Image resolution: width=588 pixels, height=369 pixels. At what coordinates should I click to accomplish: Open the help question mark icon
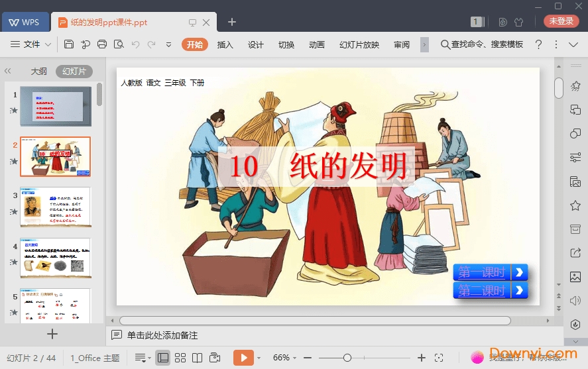point(538,44)
